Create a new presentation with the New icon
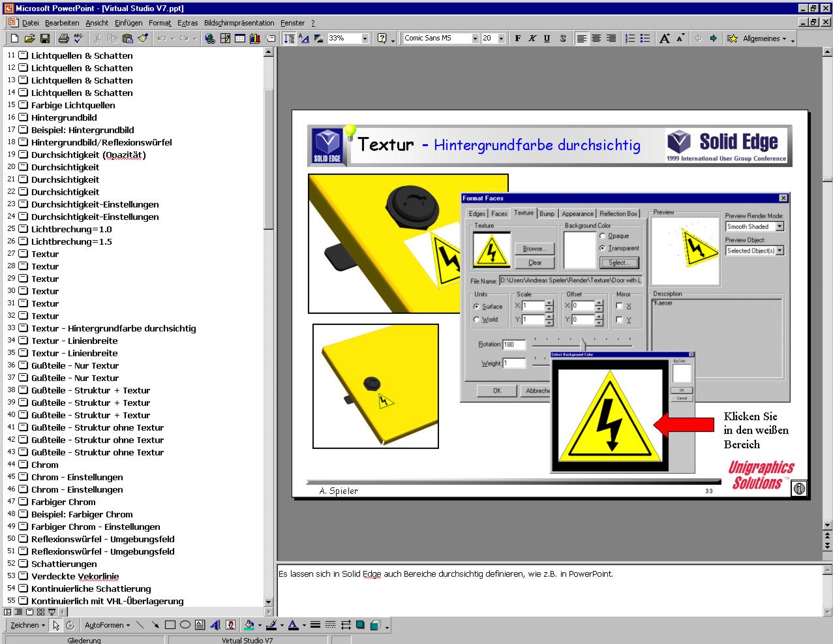 [14, 38]
